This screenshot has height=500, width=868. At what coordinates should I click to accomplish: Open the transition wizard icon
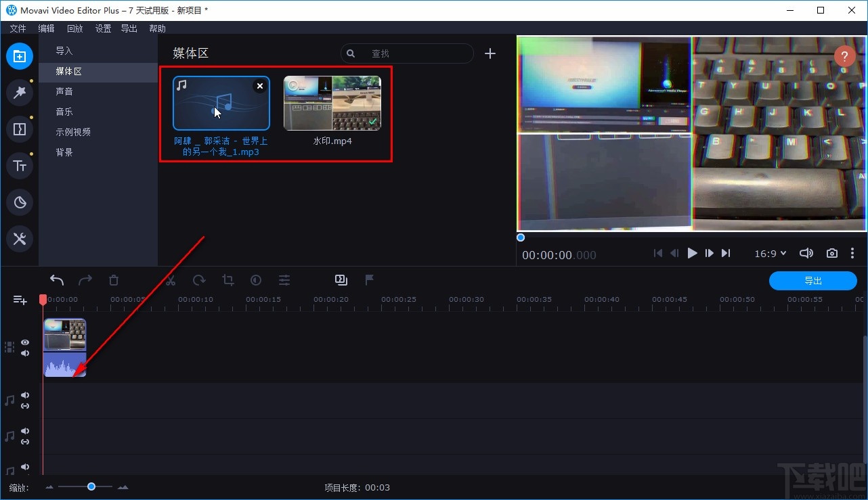click(x=341, y=280)
